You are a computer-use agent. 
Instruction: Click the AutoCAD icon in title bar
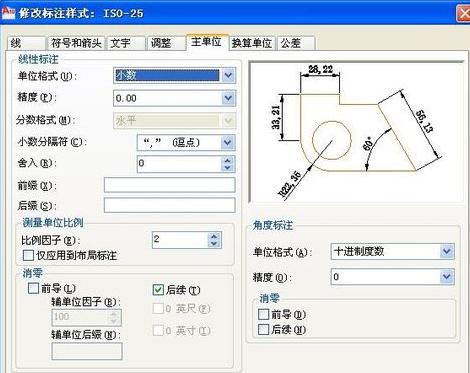(8, 13)
